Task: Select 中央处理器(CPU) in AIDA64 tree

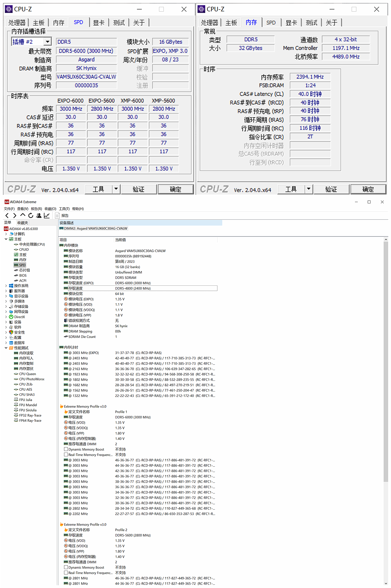Action: point(29,244)
